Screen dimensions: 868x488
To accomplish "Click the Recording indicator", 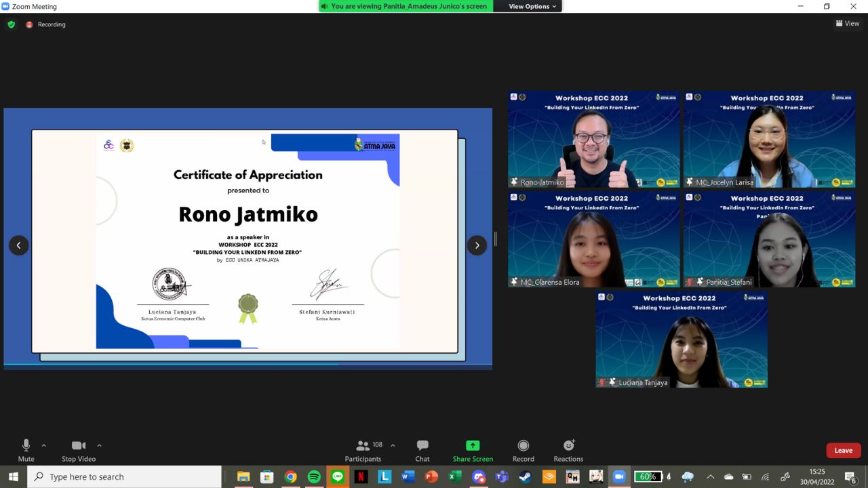I will 45,24.
